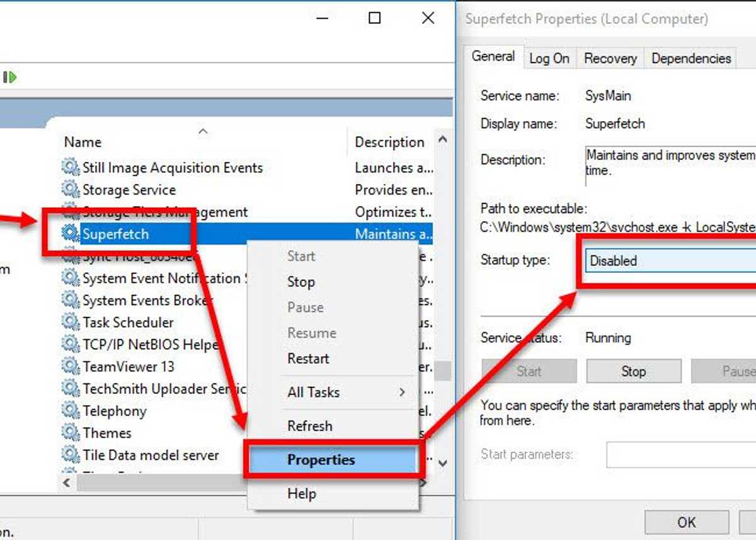756x540 pixels.
Task: Click the 'SysMain' service name value
Action: 608,96
